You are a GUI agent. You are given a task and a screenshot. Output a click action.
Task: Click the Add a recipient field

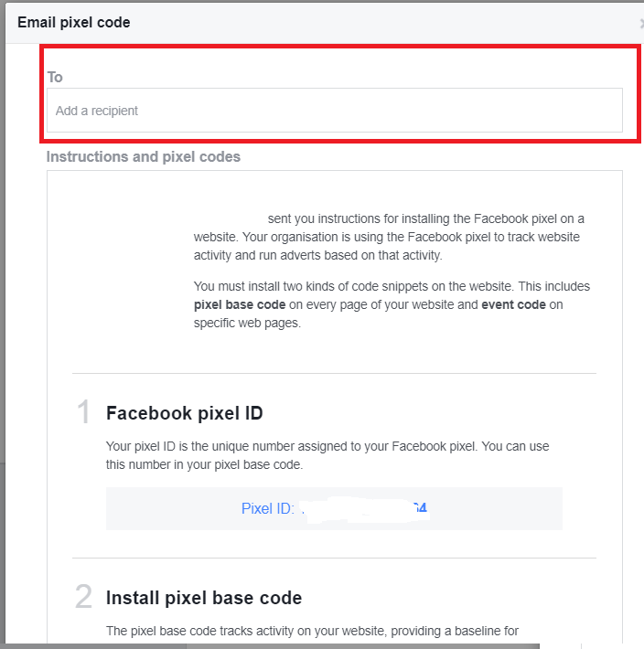click(x=334, y=111)
